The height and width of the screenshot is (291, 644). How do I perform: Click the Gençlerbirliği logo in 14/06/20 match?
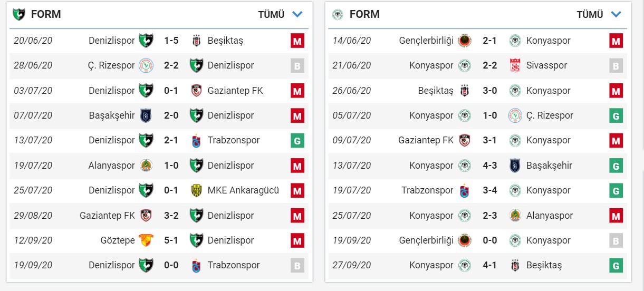[464, 41]
